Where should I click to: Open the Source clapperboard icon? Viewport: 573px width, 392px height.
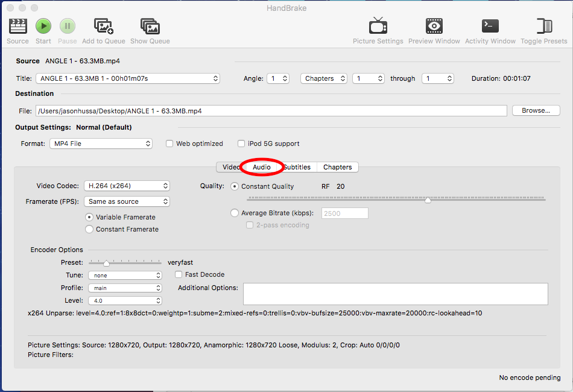17,27
